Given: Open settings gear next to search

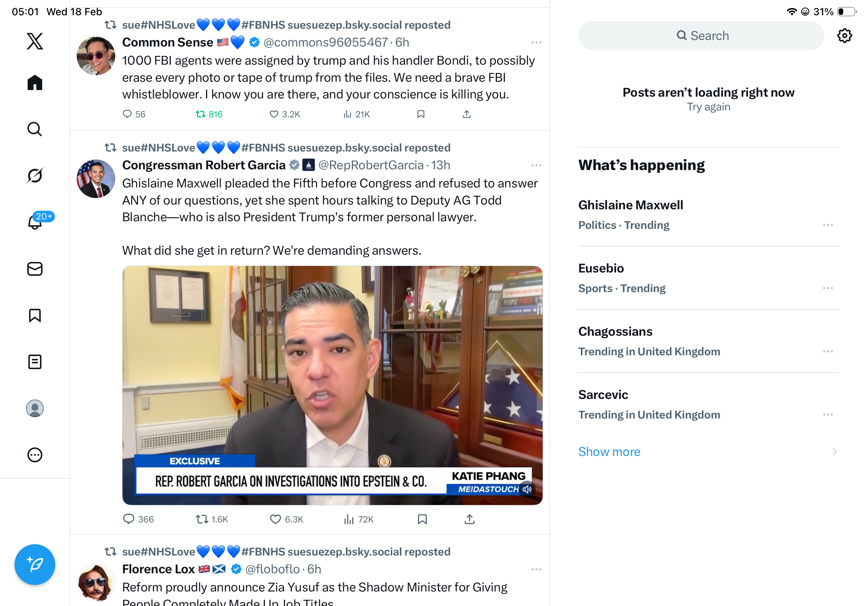Looking at the screenshot, I should pos(844,36).
